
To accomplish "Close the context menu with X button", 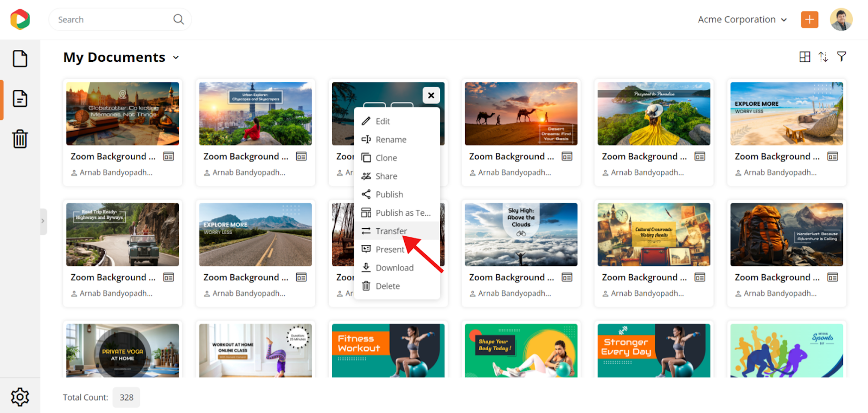I will 431,95.
